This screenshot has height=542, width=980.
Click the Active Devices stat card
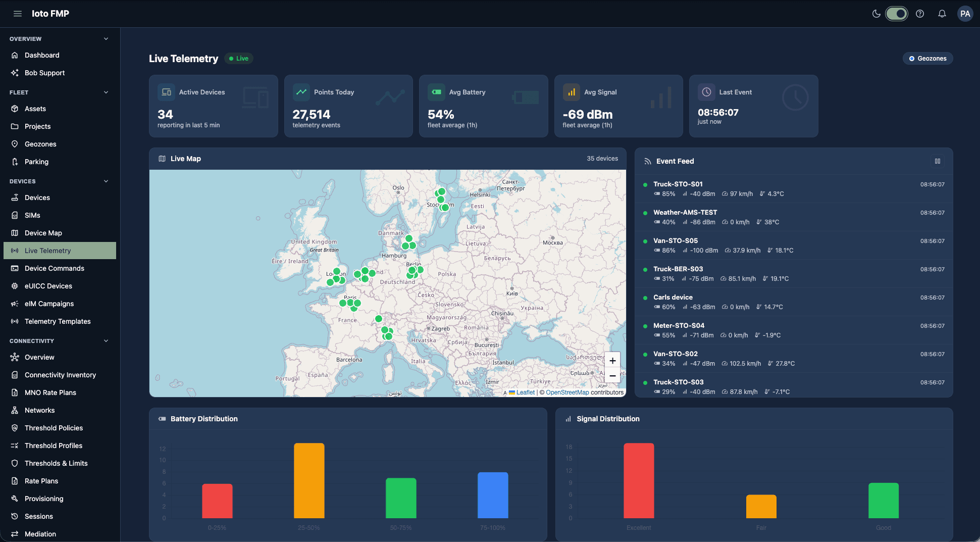point(213,106)
